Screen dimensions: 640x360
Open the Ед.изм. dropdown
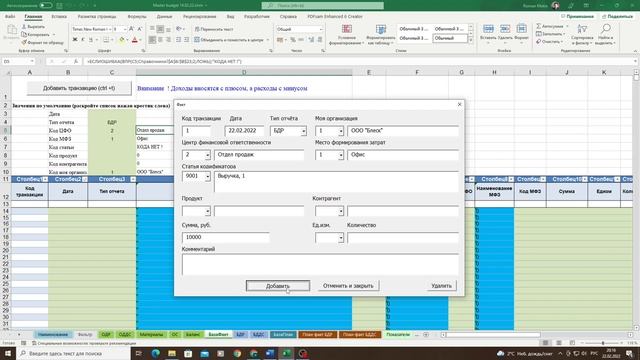(x=340, y=238)
